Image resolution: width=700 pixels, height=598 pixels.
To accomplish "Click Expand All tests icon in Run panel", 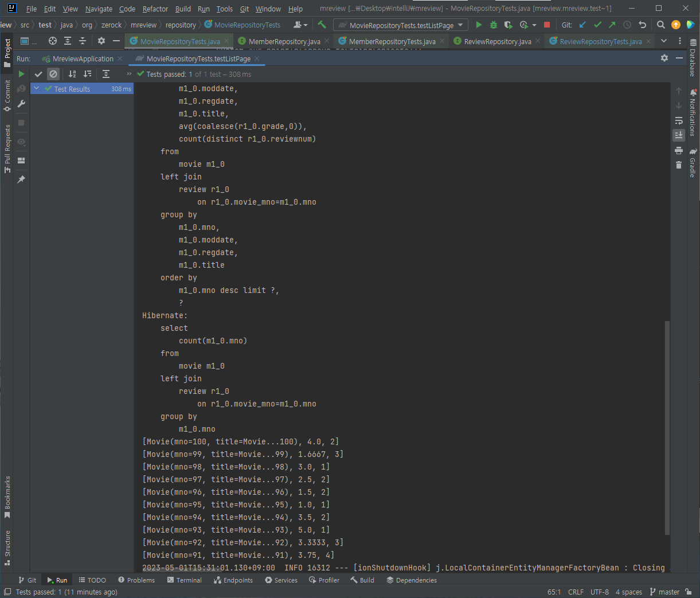I will click(106, 74).
